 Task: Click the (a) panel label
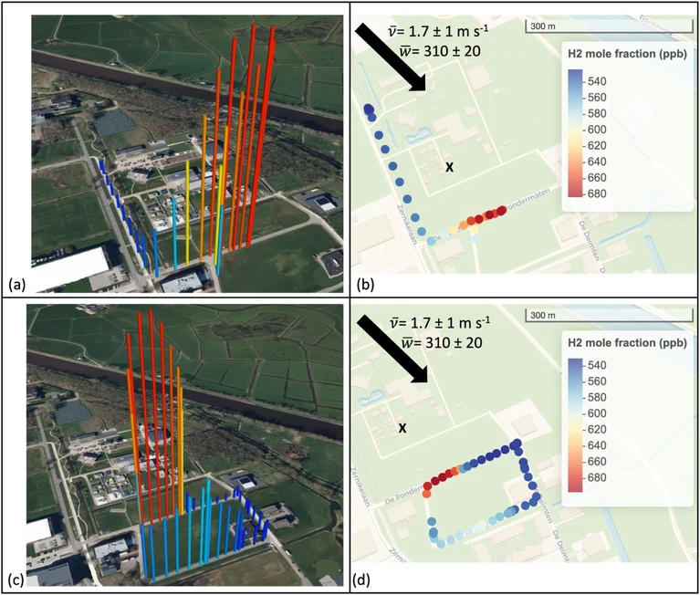tap(17, 285)
